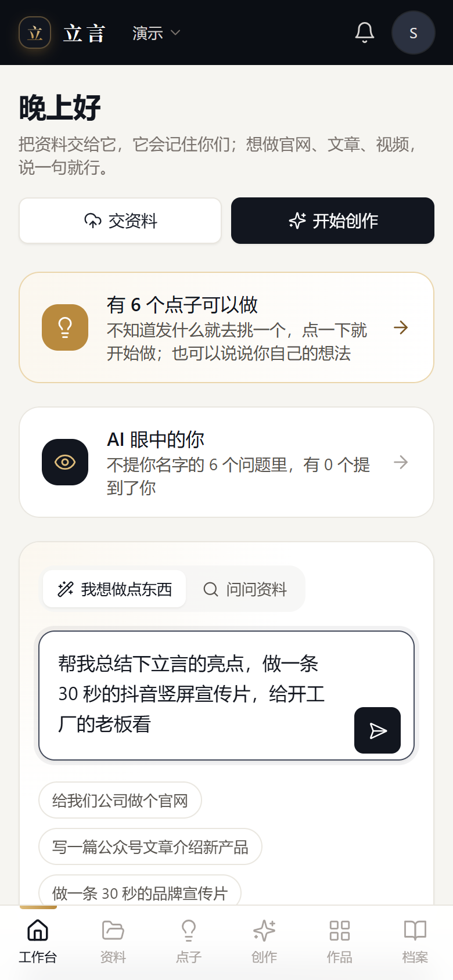The height and width of the screenshot is (980, 453).
Task: Send the prompt with the paper-plane icon
Action: tap(378, 730)
